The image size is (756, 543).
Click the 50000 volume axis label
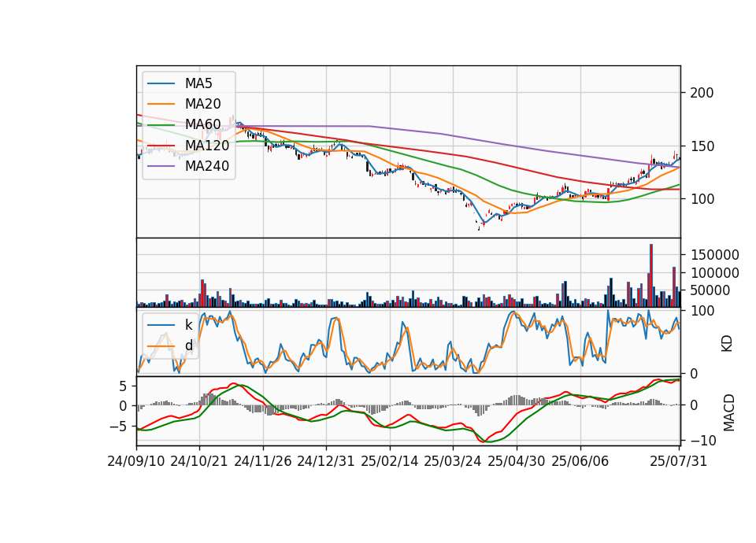tap(710, 290)
